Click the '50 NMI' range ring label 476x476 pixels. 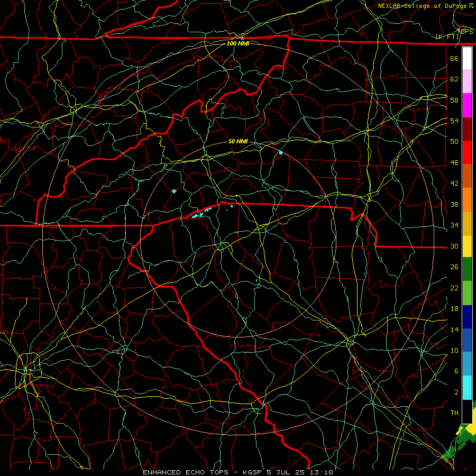(x=238, y=141)
